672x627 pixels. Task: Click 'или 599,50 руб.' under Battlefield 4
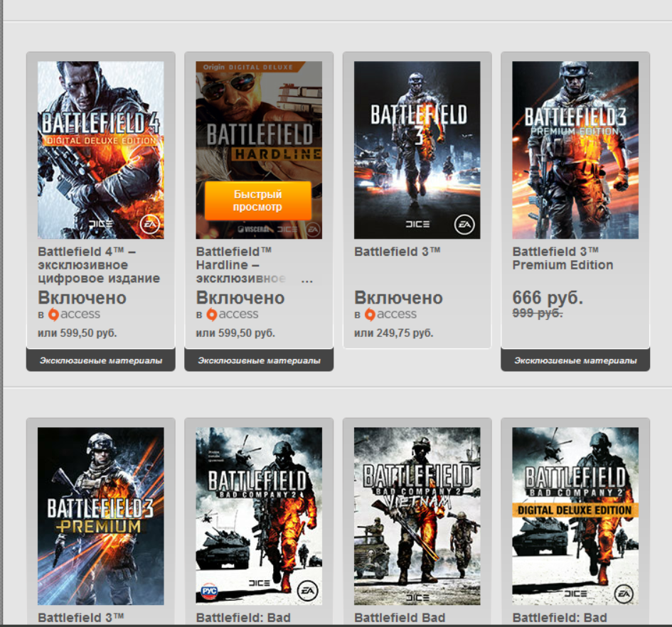[77, 333]
